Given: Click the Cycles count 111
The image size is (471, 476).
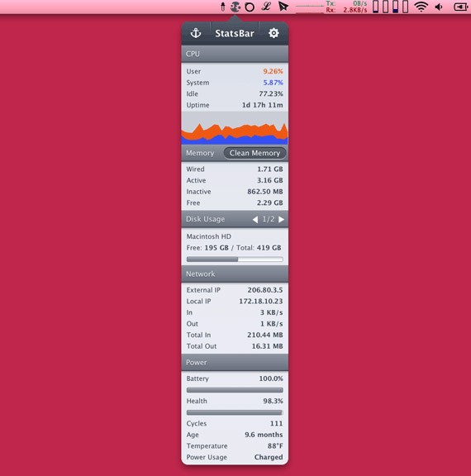Looking at the screenshot, I should [x=277, y=423].
